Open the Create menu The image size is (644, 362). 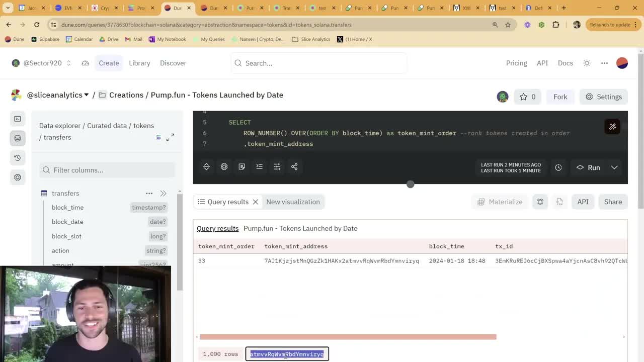(x=109, y=63)
